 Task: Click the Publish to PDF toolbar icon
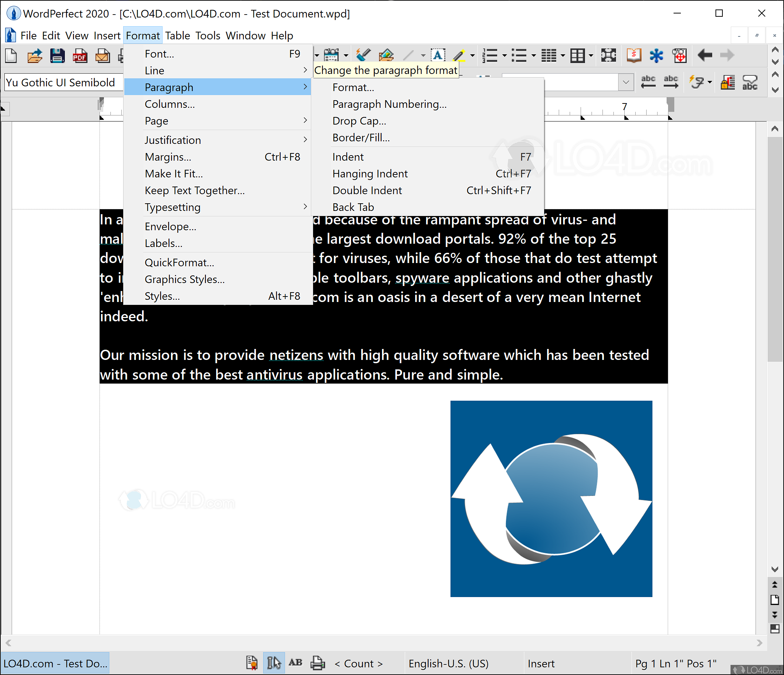(80, 56)
